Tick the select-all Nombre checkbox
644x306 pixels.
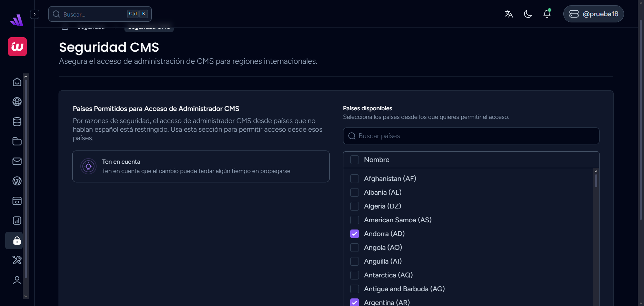point(354,160)
